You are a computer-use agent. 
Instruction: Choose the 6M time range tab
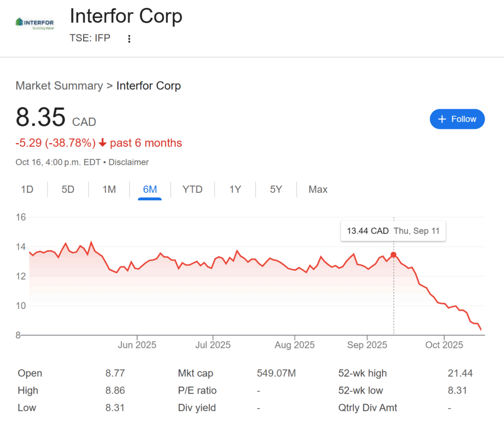point(150,189)
